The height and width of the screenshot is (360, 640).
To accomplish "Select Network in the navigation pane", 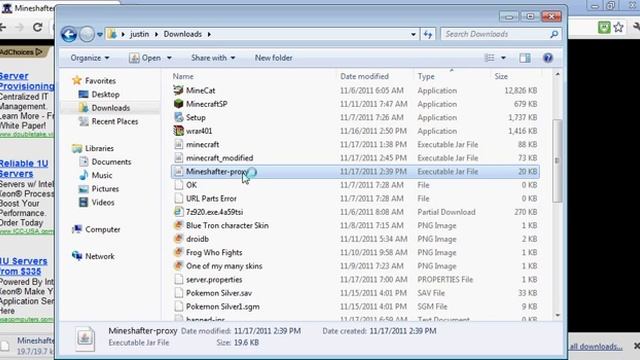I will click(100, 256).
